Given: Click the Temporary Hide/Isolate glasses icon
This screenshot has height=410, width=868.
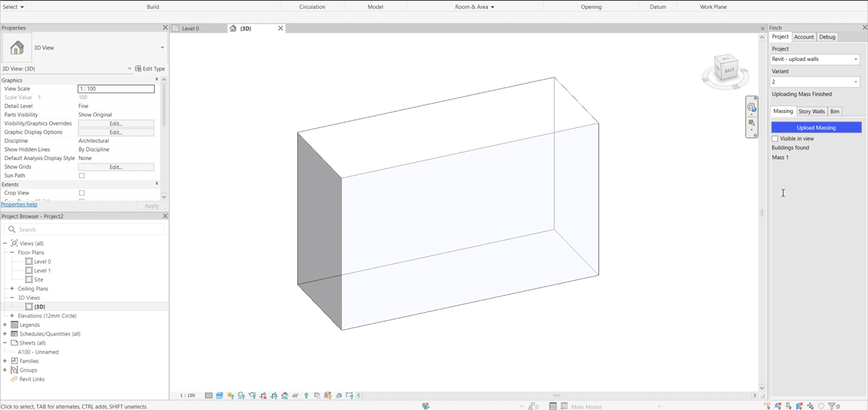Looking at the screenshot, I should coord(295,395).
